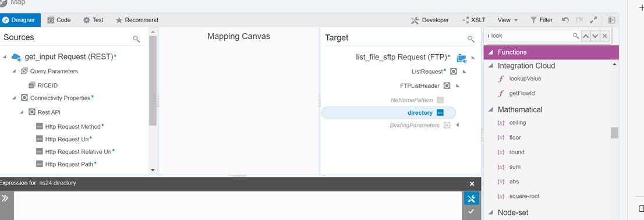Toggle the functions side panel icon
Image resolution: width=644 pixels, height=220 pixels.
click(x=611, y=20)
